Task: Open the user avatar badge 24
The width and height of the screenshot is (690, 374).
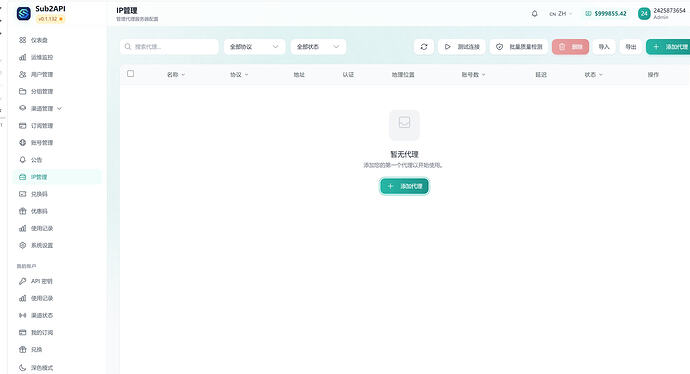Action: [x=644, y=14]
